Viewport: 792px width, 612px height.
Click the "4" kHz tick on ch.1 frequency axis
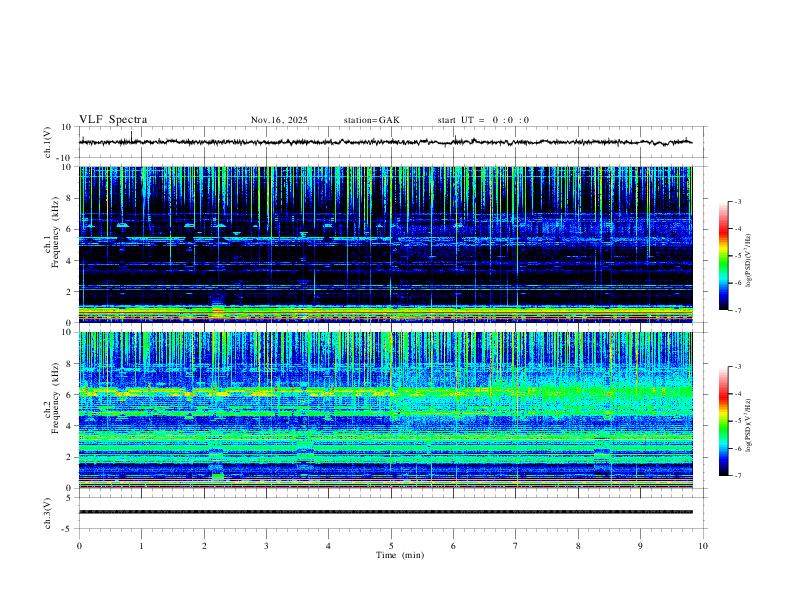70,261
